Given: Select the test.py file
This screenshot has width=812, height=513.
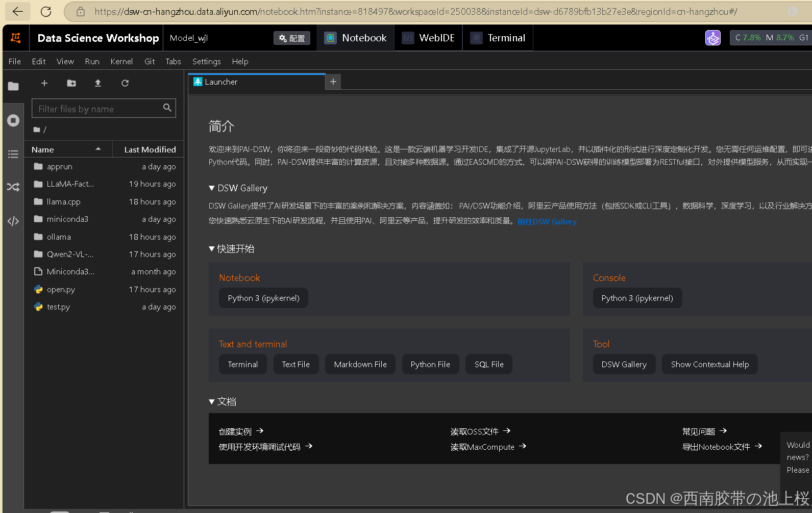Looking at the screenshot, I should [104, 307].
